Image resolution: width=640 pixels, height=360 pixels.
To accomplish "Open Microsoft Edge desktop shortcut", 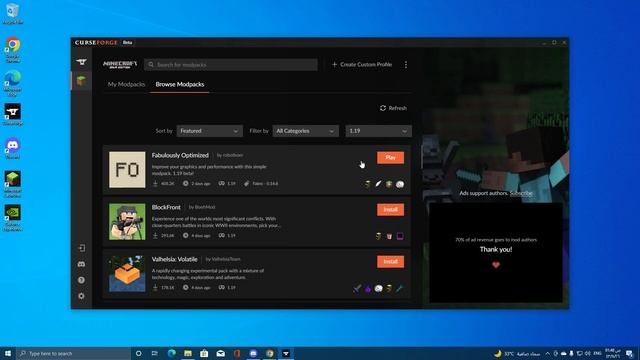I will tap(13, 83).
